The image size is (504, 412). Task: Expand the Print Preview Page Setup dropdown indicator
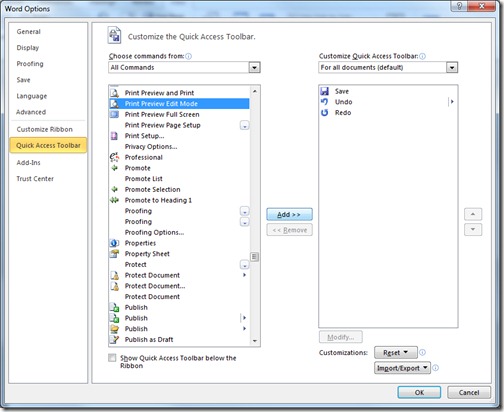pos(245,126)
